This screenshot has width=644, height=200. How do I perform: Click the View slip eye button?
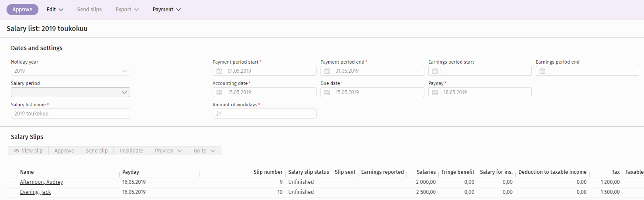28,151
